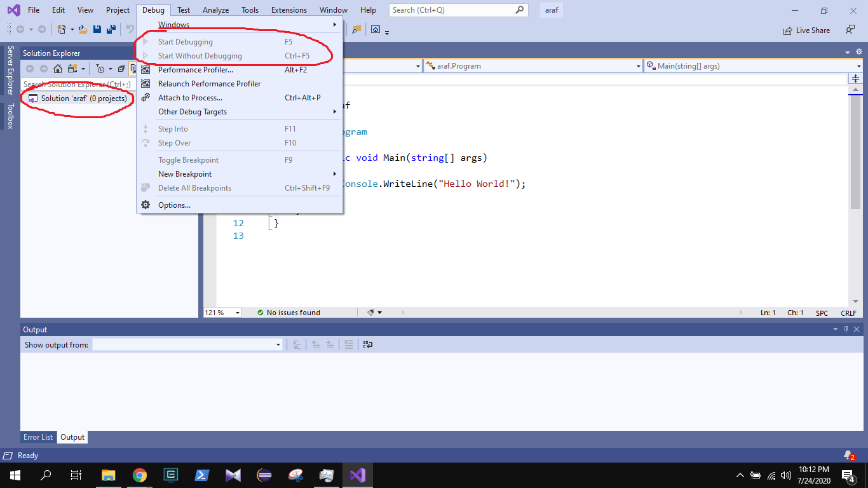
Task: Click the Attach to Process gear icon
Action: click(x=146, y=98)
